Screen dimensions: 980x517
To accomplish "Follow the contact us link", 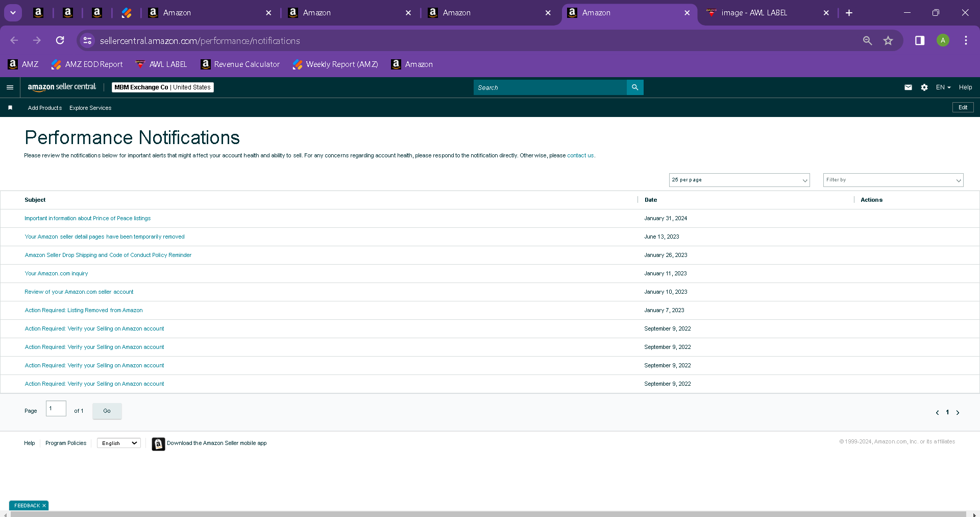I will click(x=580, y=155).
